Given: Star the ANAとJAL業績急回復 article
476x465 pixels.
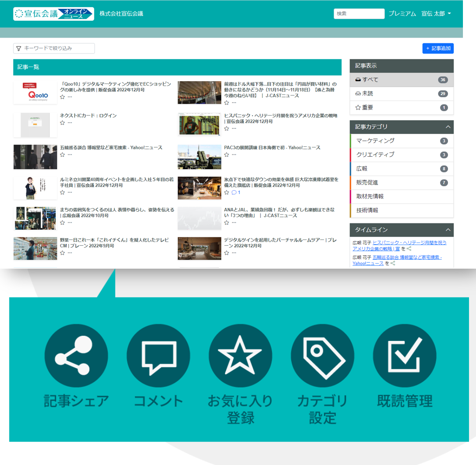Looking at the screenshot, I should (x=226, y=222).
